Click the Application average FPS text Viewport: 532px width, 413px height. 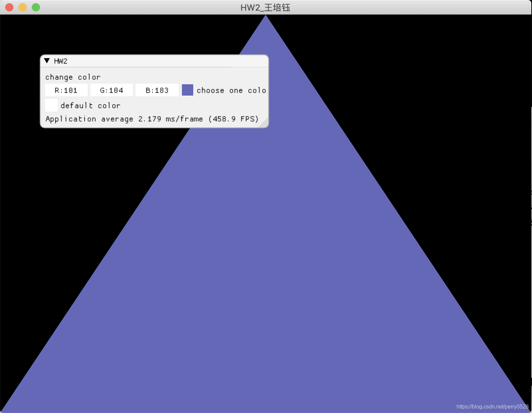pyautogui.click(x=152, y=119)
